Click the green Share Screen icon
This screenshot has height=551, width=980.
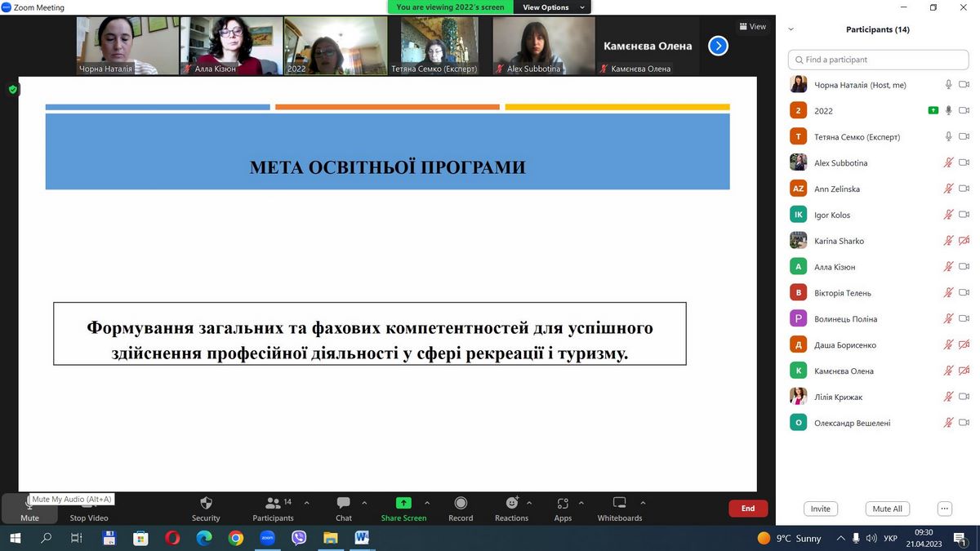pyautogui.click(x=403, y=503)
